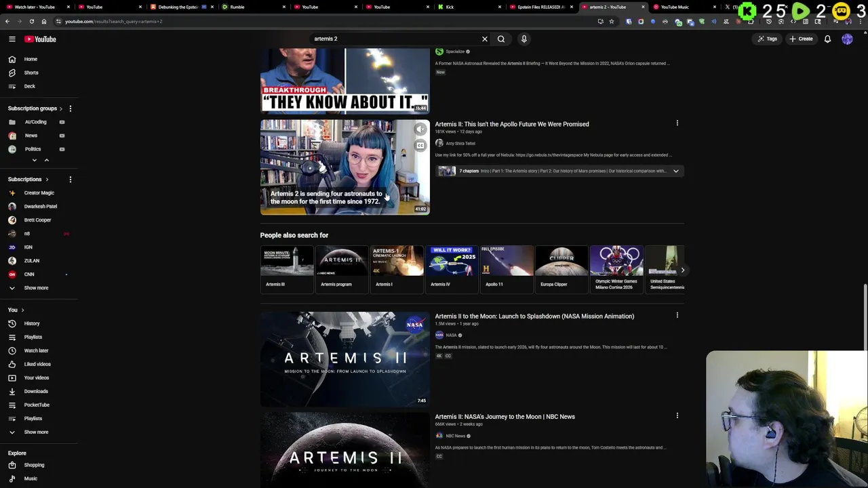Open the account avatar menu
The image size is (868, 488).
tap(847, 39)
